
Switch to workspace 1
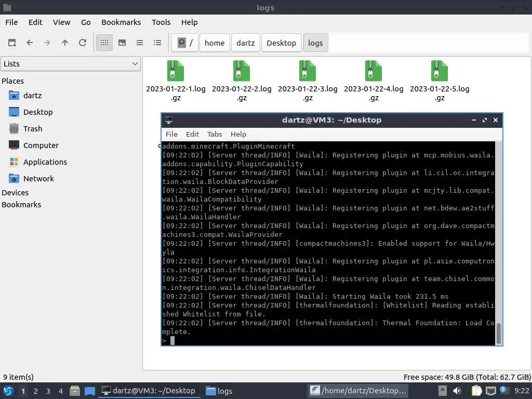[x=23, y=391]
